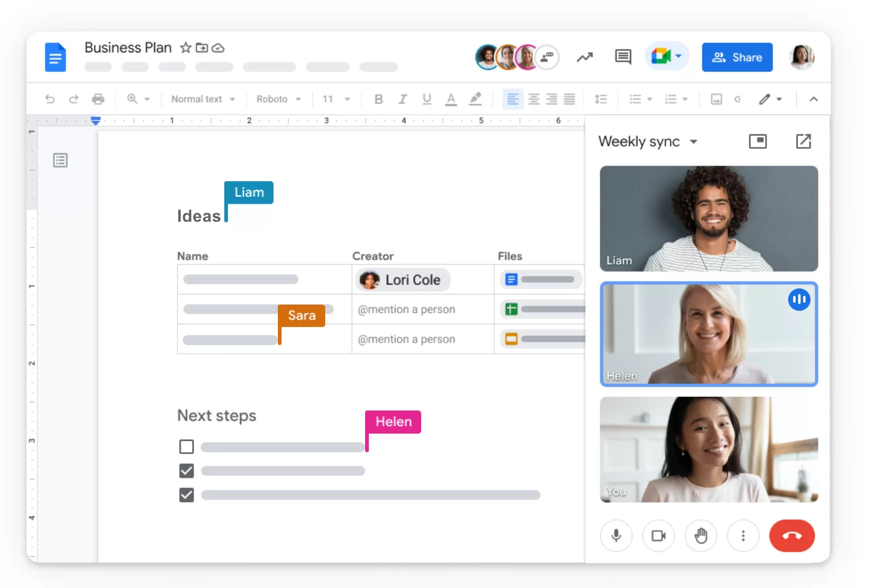Insert an image from the toolbar
This screenshot has width=871, height=588.
[x=716, y=99]
